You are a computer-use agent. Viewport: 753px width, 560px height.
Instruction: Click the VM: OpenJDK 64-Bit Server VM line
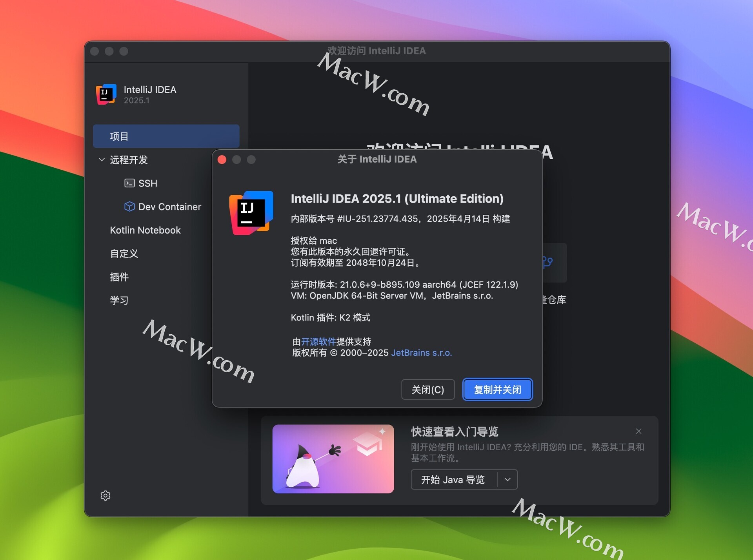click(392, 295)
